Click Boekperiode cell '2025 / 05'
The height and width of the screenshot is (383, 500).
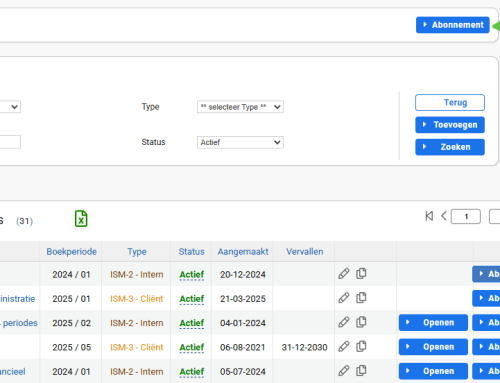click(x=71, y=347)
